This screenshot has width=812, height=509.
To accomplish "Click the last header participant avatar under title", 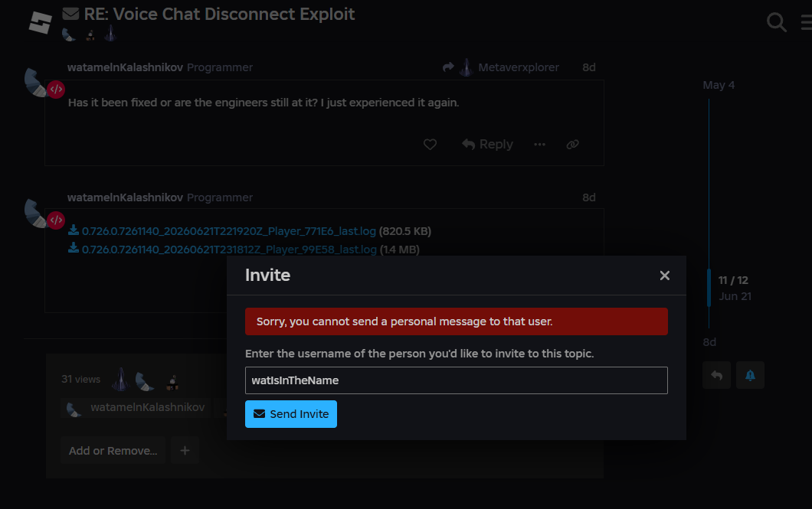I will coord(110,34).
